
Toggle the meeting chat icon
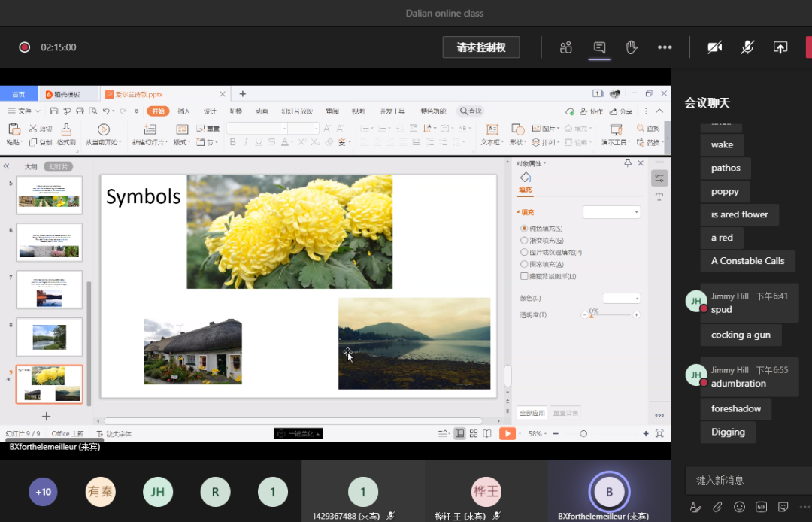coord(599,47)
